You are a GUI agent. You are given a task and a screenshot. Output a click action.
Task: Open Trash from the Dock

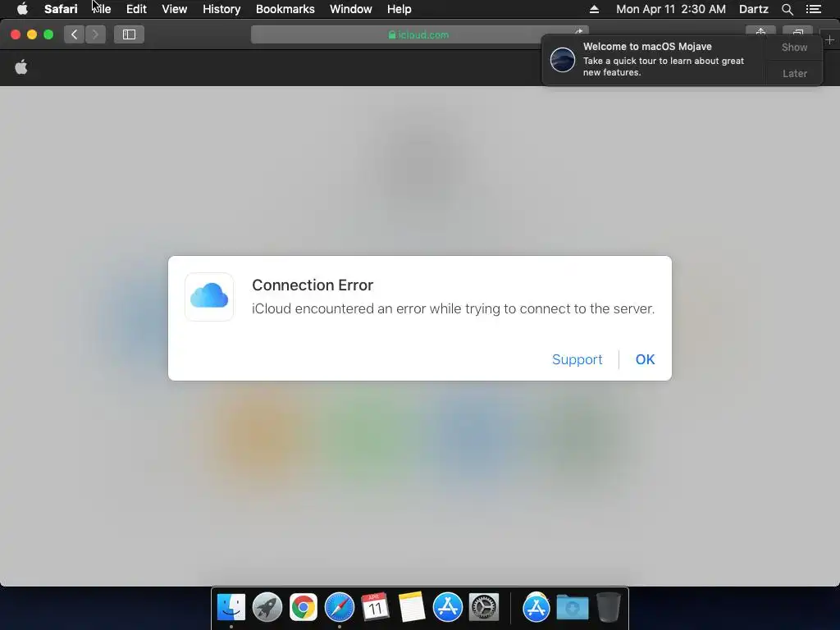click(x=608, y=607)
